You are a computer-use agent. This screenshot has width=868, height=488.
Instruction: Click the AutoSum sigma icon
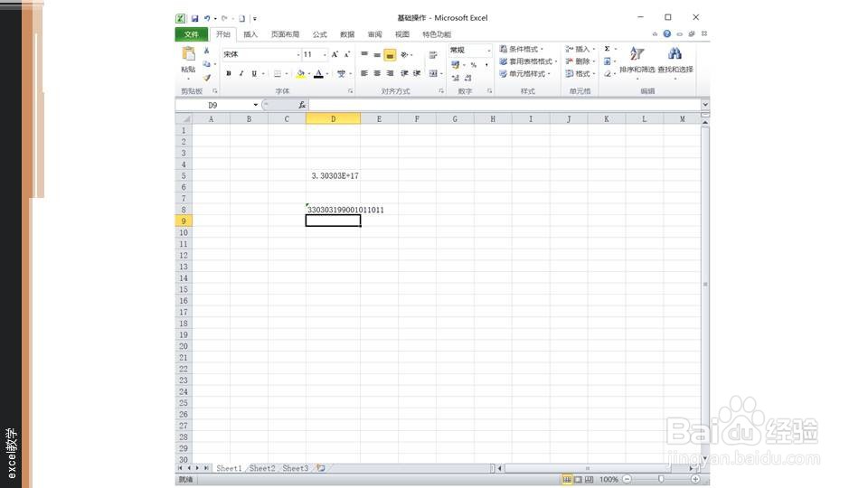point(608,49)
